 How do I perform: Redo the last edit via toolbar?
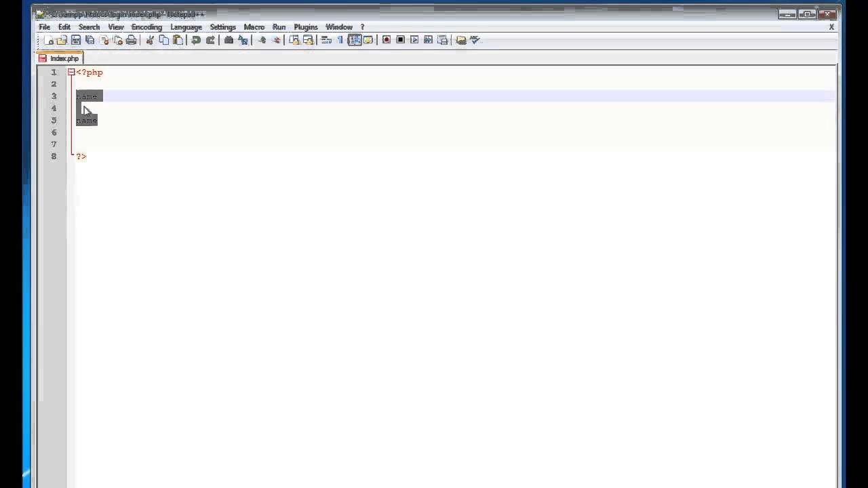click(210, 40)
